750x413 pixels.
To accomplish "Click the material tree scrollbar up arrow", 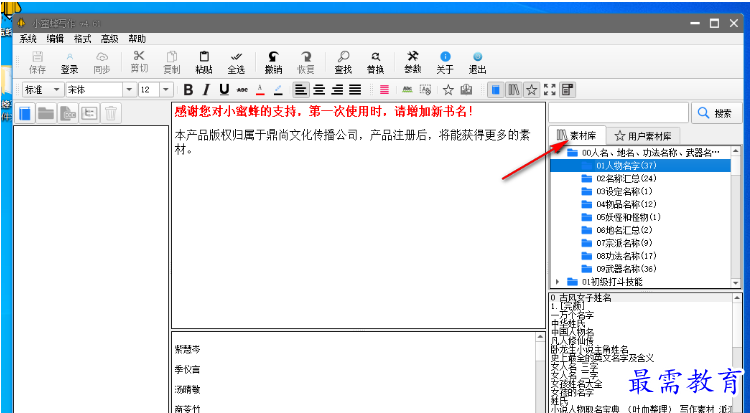I will pyautogui.click(x=736, y=151).
